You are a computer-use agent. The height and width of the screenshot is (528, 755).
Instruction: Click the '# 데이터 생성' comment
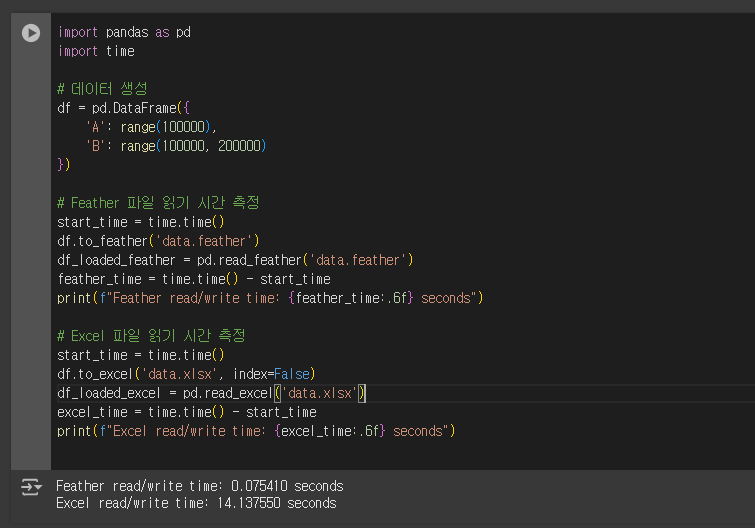(102, 89)
